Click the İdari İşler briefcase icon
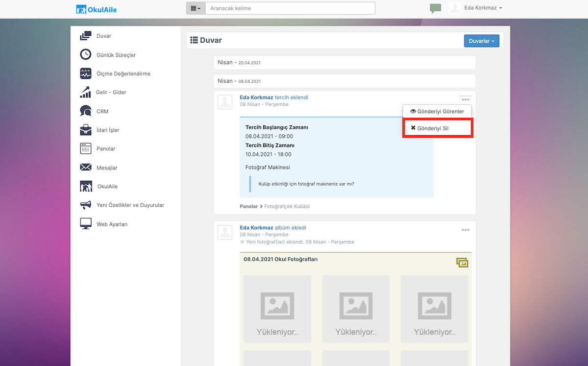The height and width of the screenshot is (366, 588). (86, 130)
